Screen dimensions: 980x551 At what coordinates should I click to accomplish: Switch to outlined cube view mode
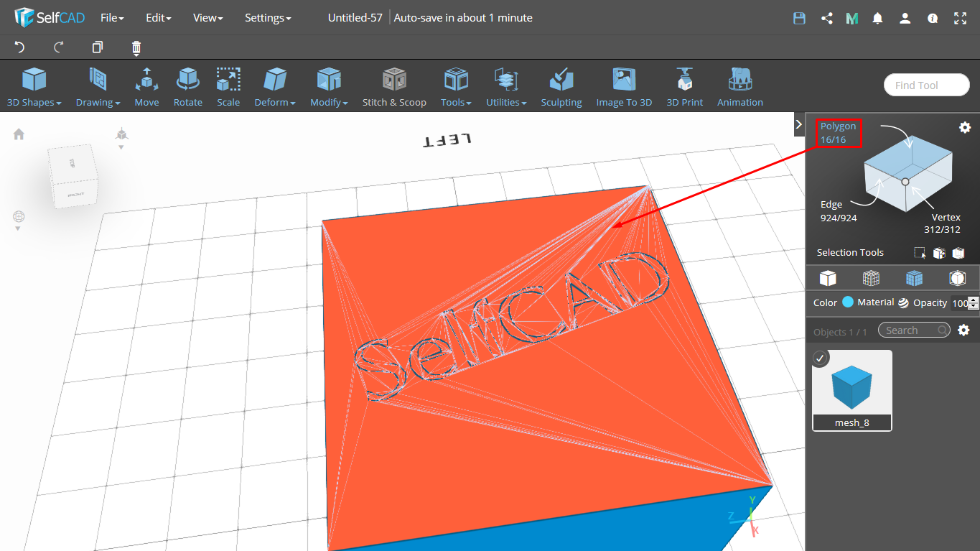(957, 278)
